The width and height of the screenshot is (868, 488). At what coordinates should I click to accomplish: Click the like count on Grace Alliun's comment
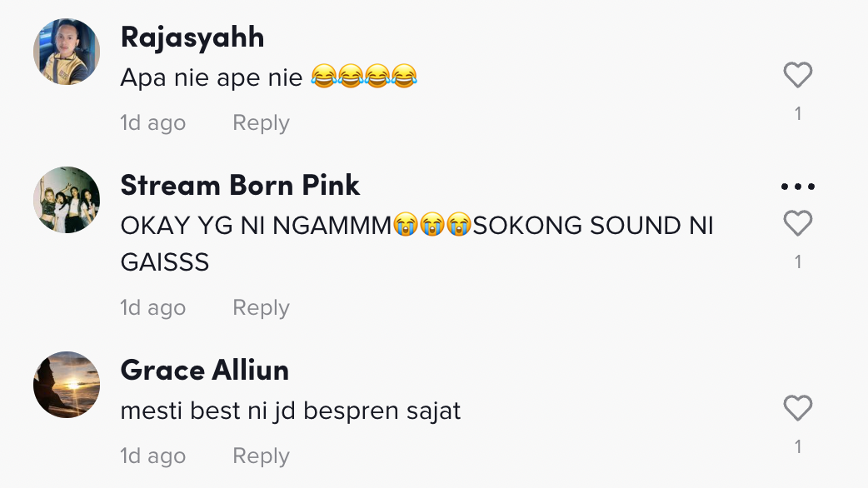pyautogui.click(x=797, y=447)
